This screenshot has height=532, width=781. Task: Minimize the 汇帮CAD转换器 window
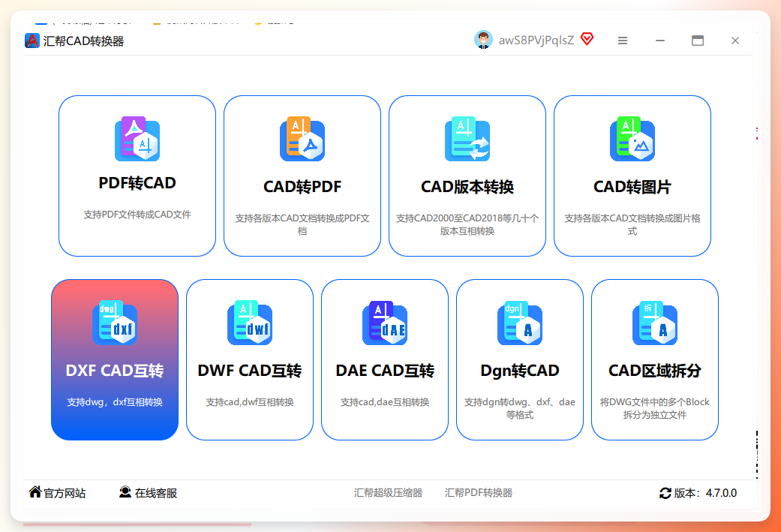660,41
